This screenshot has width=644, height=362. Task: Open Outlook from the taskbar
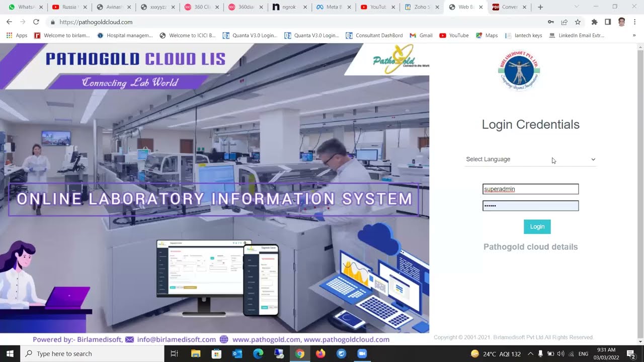(x=237, y=353)
